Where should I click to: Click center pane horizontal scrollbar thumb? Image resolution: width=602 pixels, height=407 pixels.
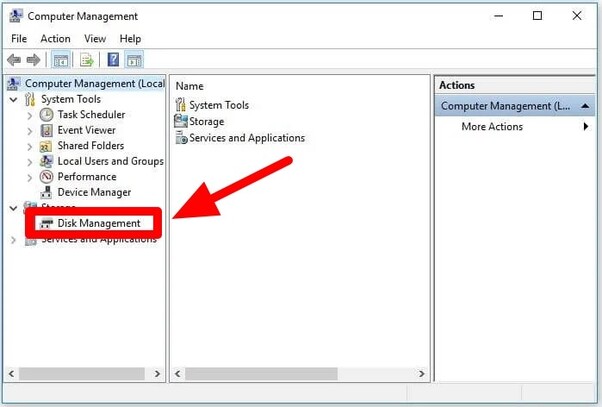261,374
